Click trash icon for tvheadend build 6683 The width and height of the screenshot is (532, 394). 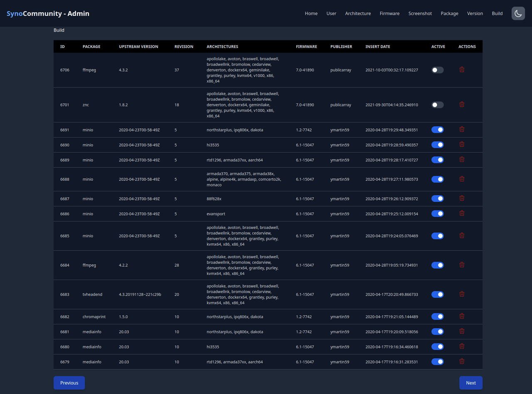(x=462, y=294)
